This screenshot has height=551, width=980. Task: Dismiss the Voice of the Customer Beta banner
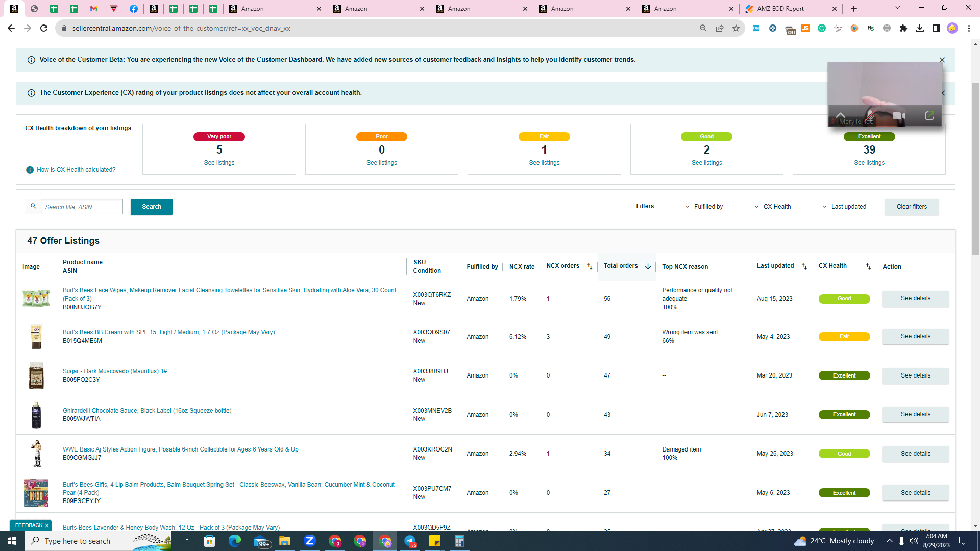[x=942, y=60]
